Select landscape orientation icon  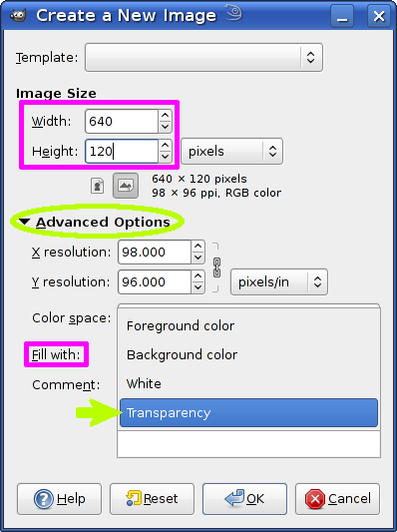[126, 186]
